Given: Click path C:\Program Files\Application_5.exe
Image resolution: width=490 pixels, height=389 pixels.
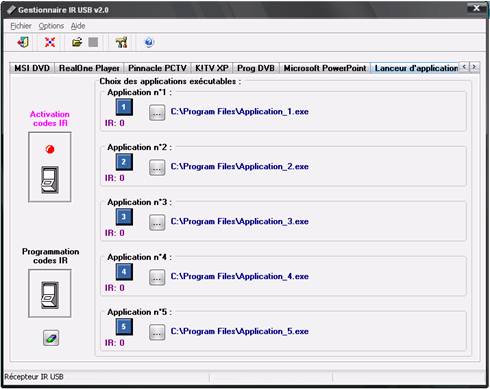Looking at the screenshot, I should (x=240, y=331).
